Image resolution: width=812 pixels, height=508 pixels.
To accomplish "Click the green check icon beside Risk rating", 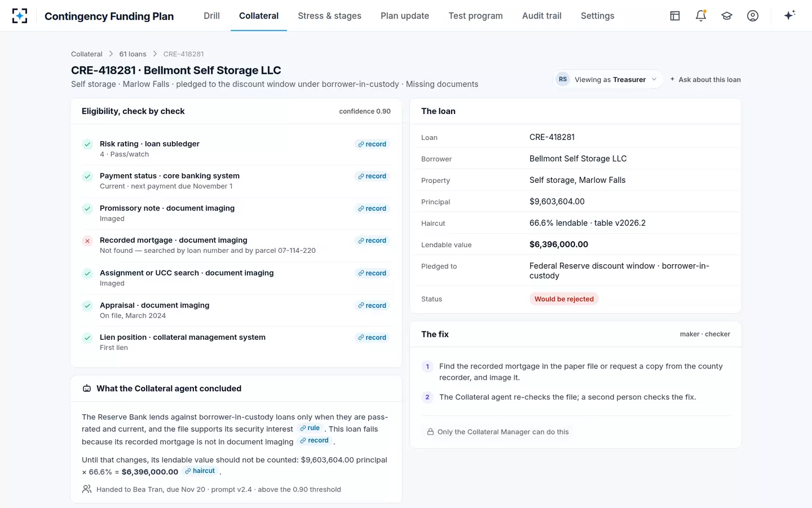I will coord(87,144).
